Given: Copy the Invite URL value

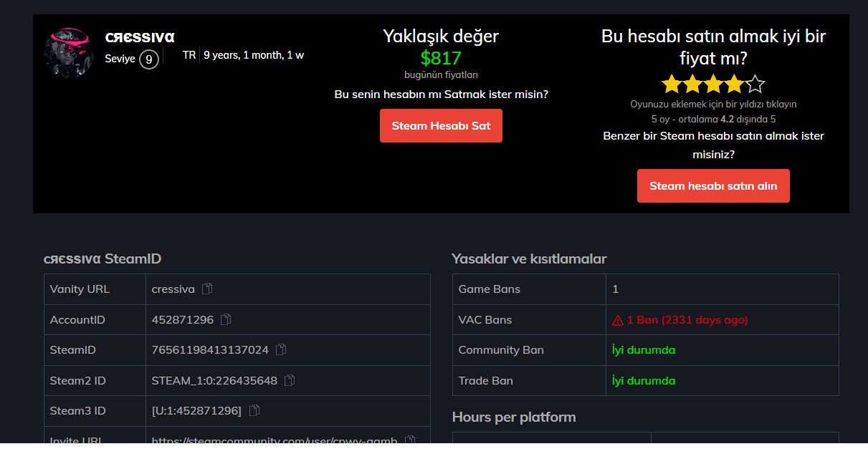Looking at the screenshot, I should pyautogui.click(x=410, y=440).
